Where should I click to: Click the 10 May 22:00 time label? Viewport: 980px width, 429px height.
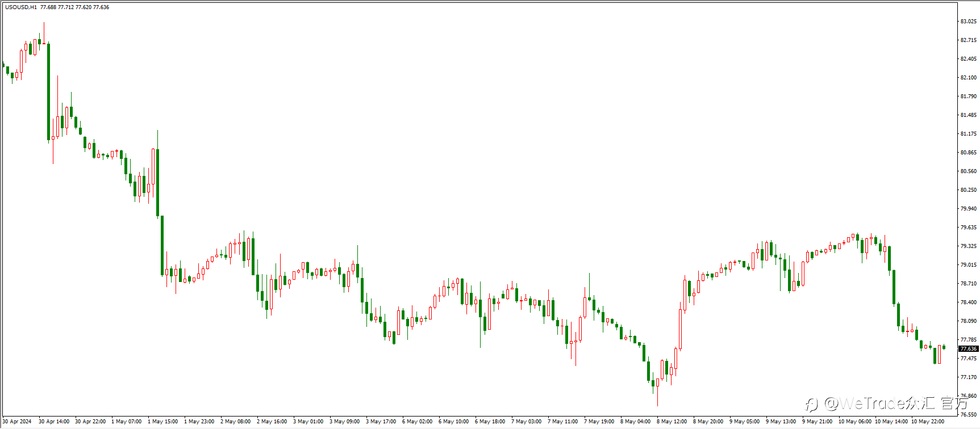click(928, 422)
